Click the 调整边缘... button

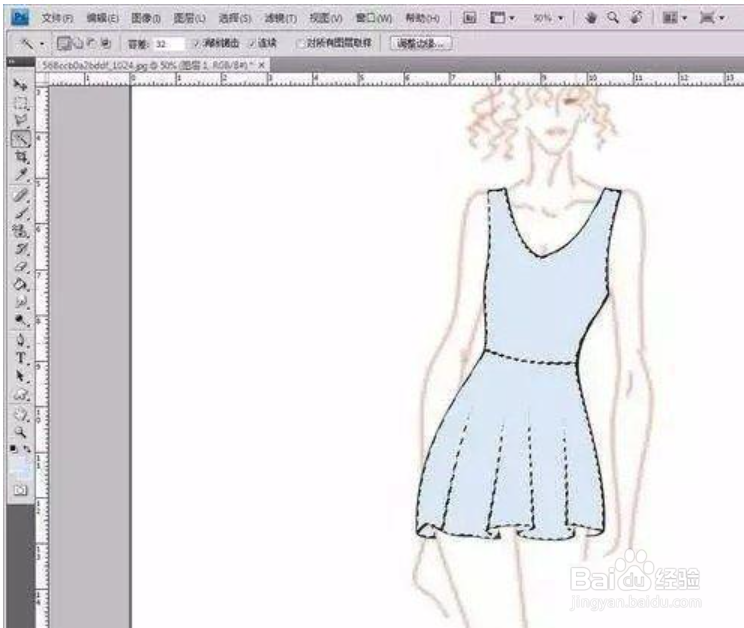[x=421, y=44]
